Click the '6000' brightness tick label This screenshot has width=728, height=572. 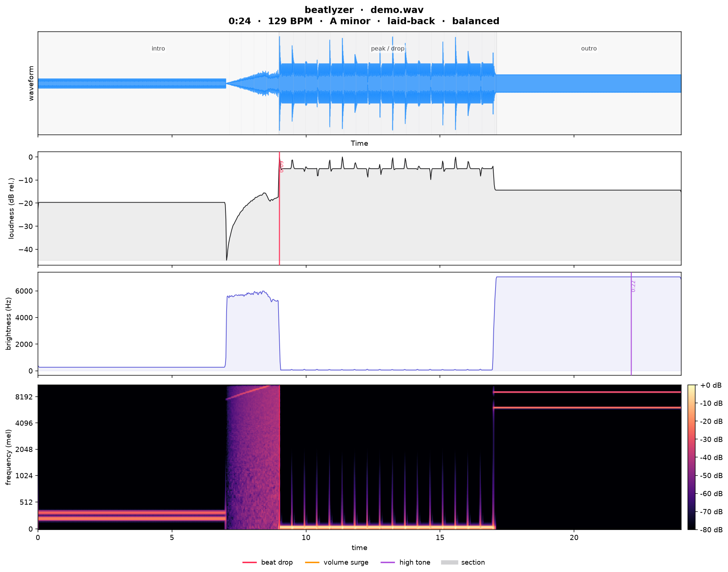[24, 291]
